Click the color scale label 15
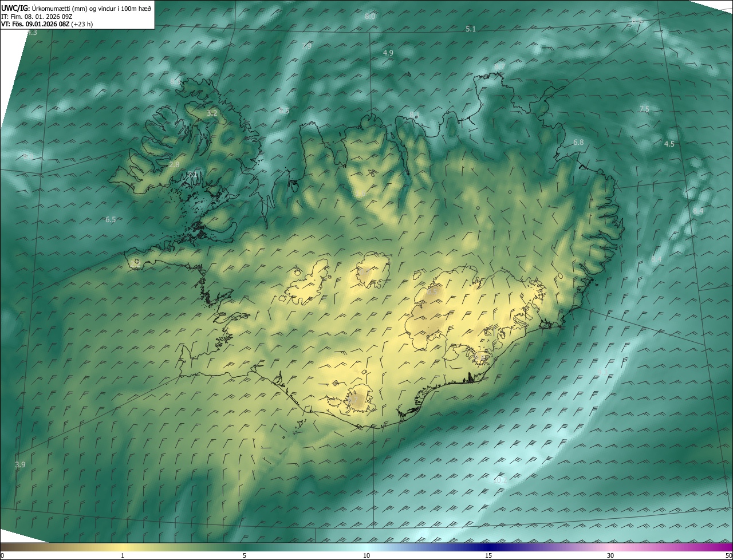Image resolution: width=733 pixels, height=560 pixels. point(488,556)
